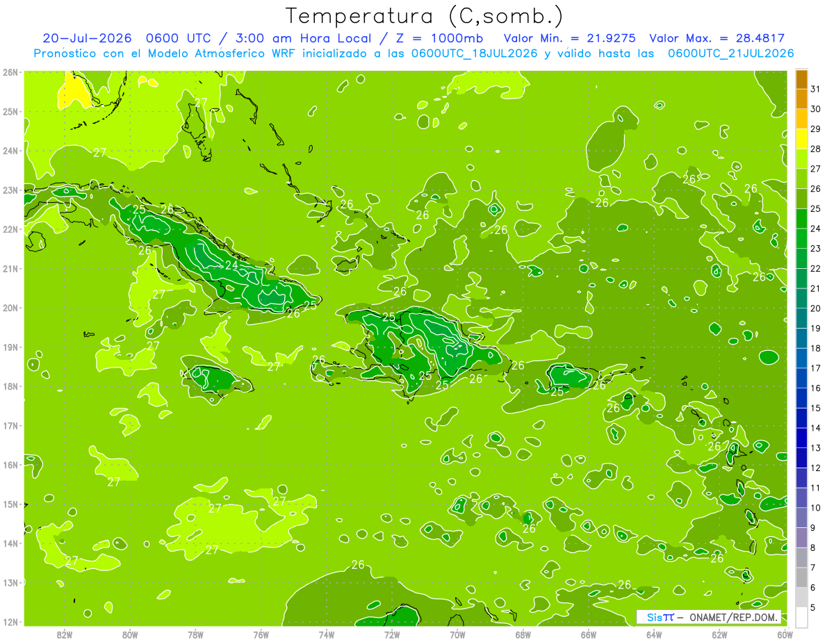Click the "70W" longitude axis label
The image size is (834, 644).
pos(457,634)
